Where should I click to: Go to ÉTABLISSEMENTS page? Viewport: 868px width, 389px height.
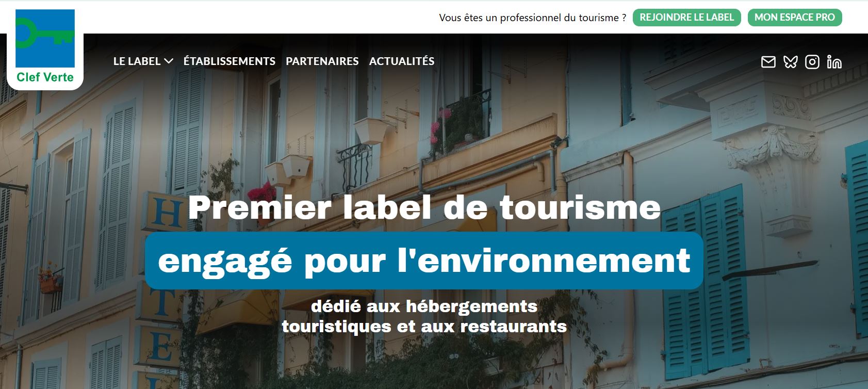click(230, 61)
